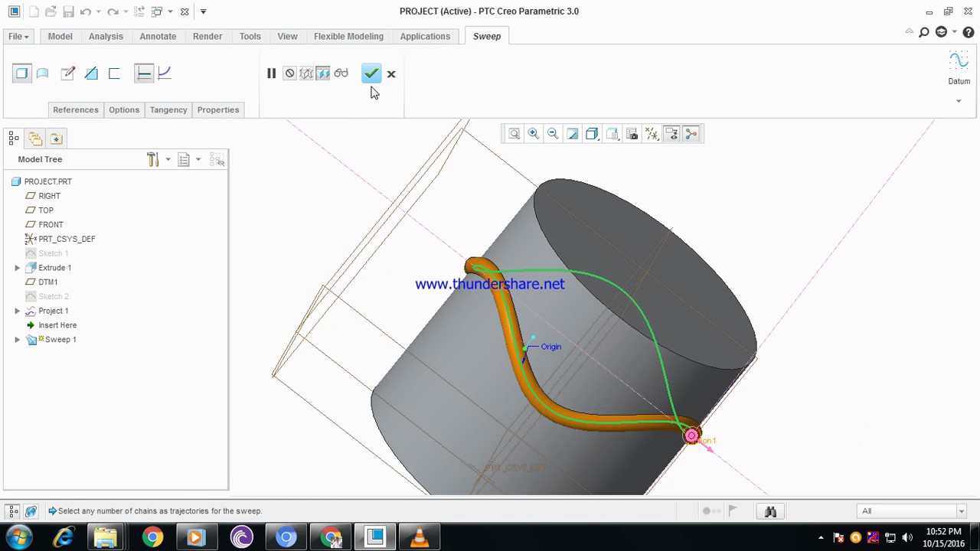Click the Zoom In magnifier icon
This screenshot has width=980, height=551.
pos(533,134)
